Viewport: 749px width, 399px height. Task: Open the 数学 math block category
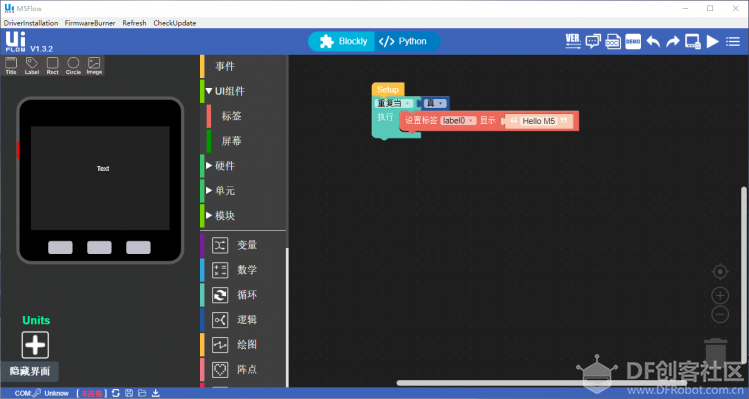(x=243, y=270)
